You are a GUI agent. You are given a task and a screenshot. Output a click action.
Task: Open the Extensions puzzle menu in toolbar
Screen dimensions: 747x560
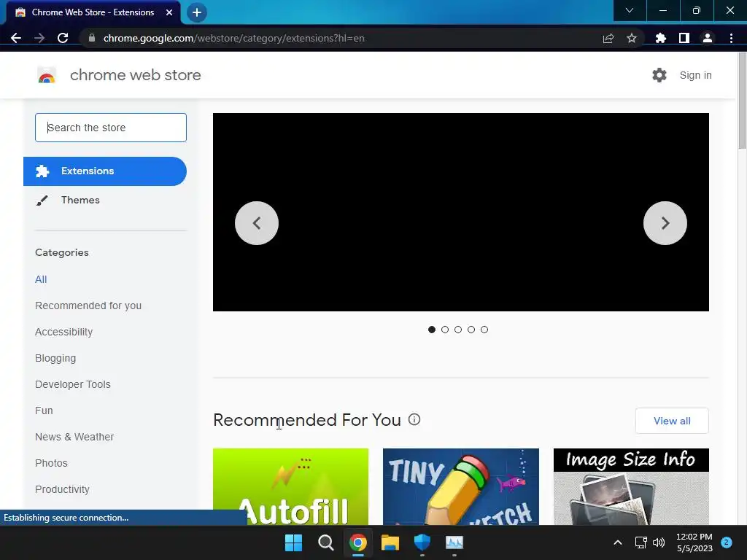tap(661, 38)
